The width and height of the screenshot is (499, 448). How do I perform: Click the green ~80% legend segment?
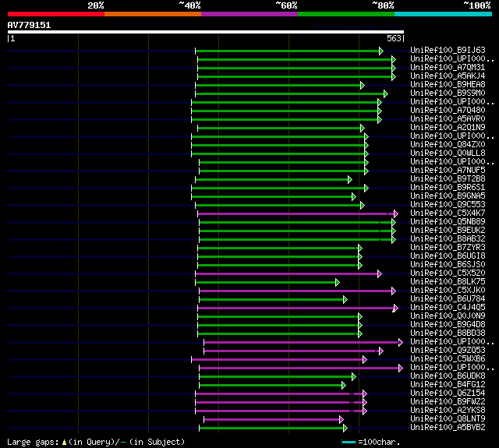coord(346,14)
